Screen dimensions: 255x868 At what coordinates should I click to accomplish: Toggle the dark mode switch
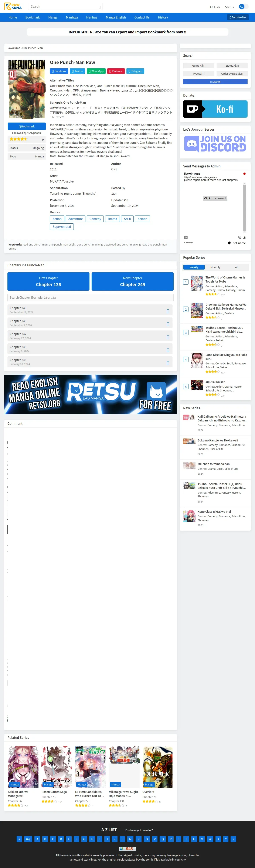coord(244,6)
